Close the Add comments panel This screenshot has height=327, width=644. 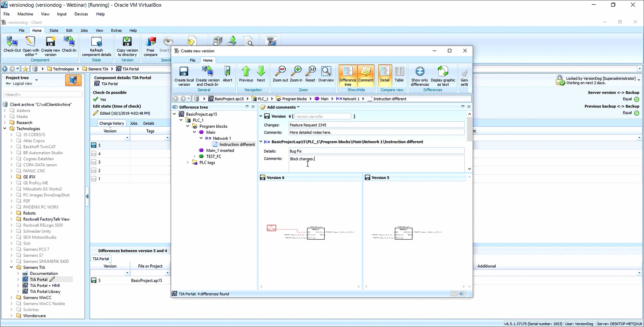click(469, 107)
